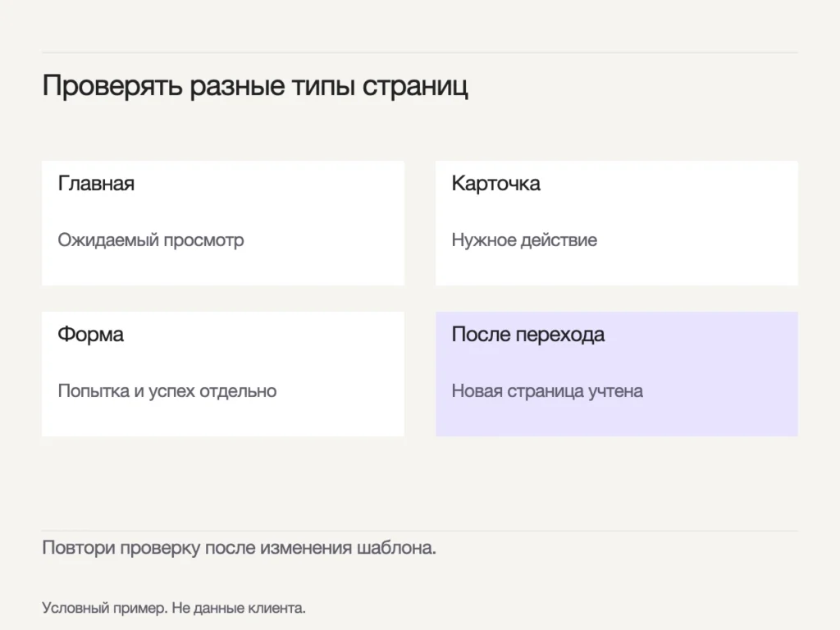Select the heading 'Проверять разные типы страниц'

point(255,85)
